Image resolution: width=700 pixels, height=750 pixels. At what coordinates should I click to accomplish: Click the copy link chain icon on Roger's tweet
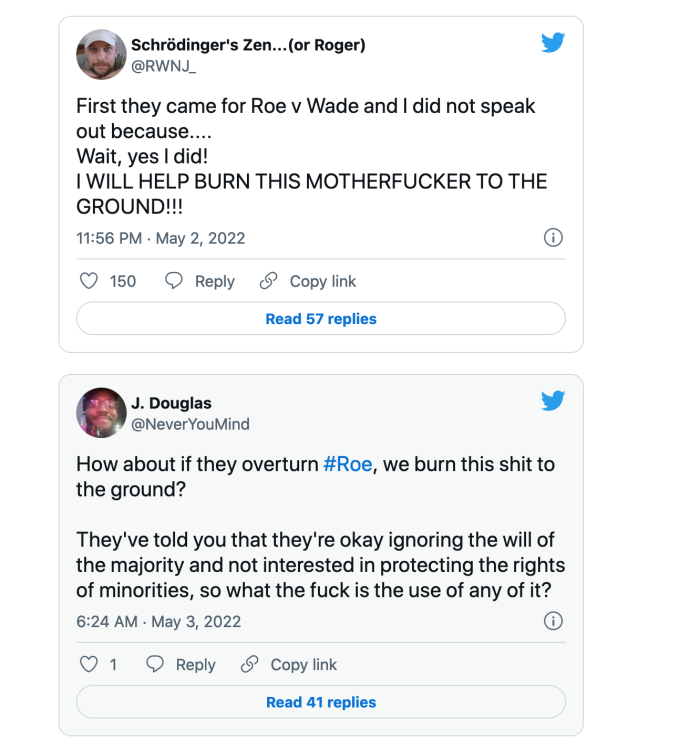pyautogui.click(x=268, y=281)
